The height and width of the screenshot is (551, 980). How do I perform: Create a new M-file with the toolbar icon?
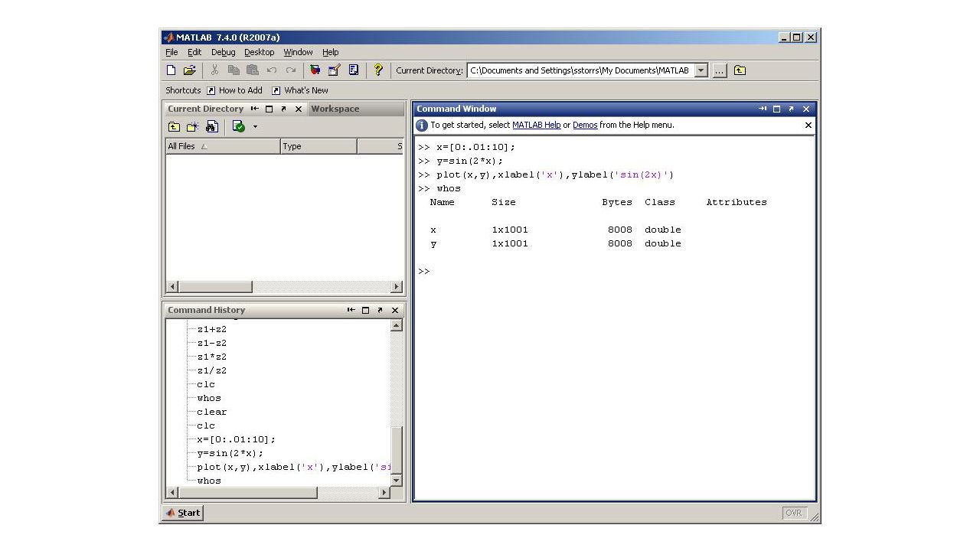171,70
